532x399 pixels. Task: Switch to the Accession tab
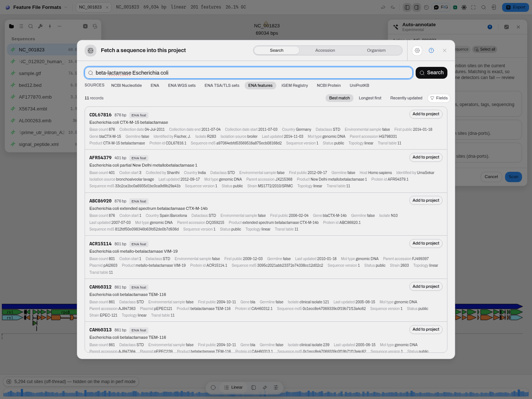point(325,50)
